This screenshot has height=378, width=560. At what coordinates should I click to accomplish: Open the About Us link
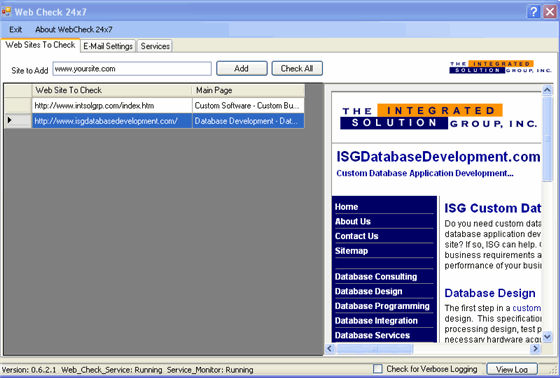click(x=353, y=222)
